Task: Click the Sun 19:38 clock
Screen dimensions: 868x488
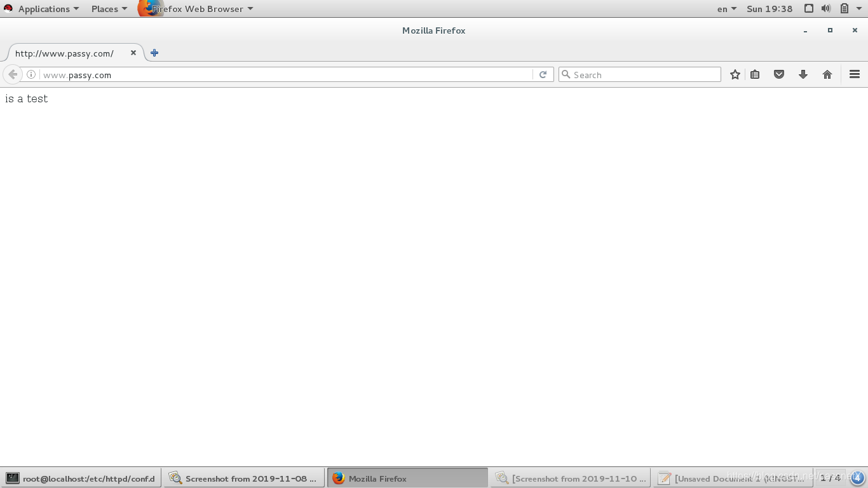Action: pyautogui.click(x=770, y=9)
